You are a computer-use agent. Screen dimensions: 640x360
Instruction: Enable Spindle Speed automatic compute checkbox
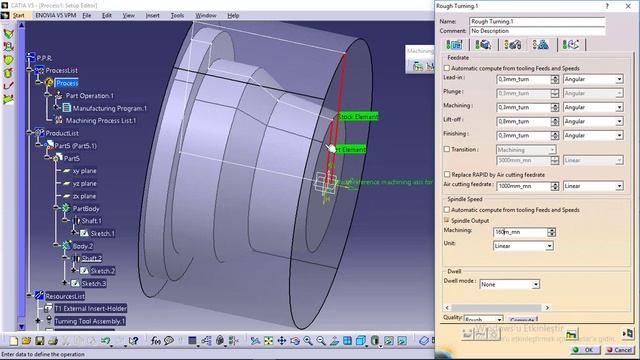(x=447, y=209)
